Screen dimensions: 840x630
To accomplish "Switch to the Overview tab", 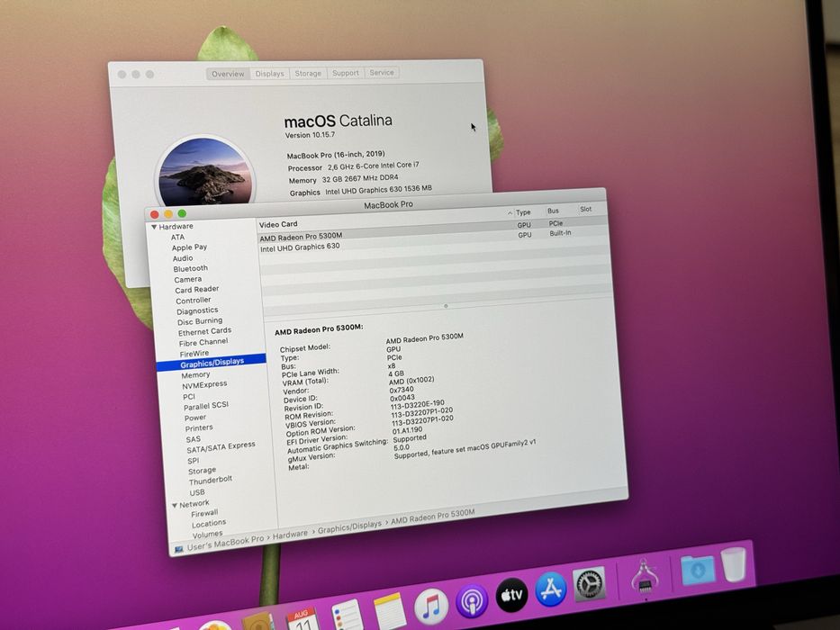I will (228, 74).
